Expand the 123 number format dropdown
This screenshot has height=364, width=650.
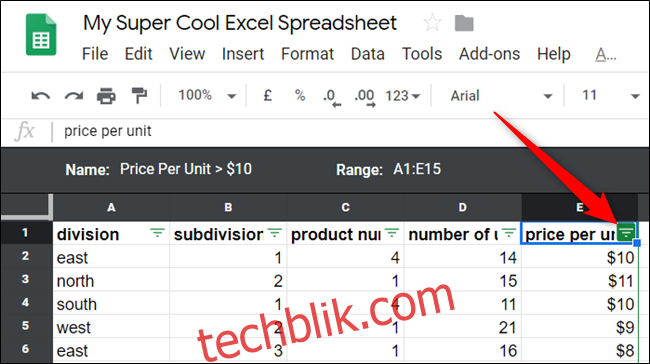[x=403, y=96]
